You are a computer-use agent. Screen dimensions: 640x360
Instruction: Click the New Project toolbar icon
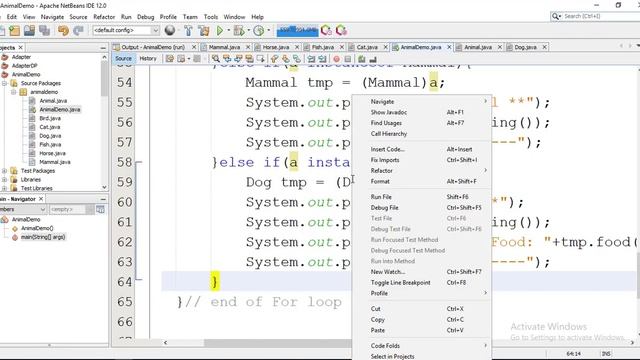15,31
